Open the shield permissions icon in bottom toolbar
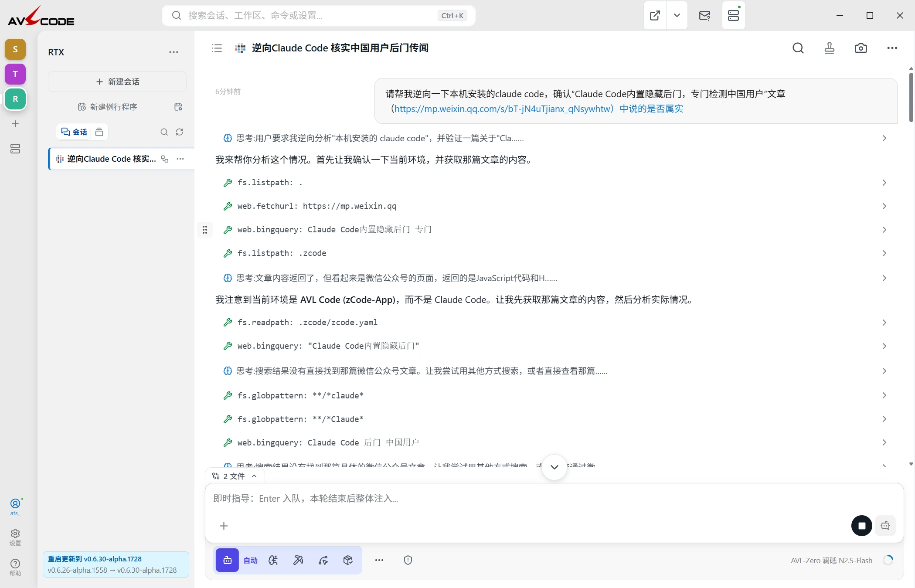This screenshot has height=588, width=915. point(408,560)
